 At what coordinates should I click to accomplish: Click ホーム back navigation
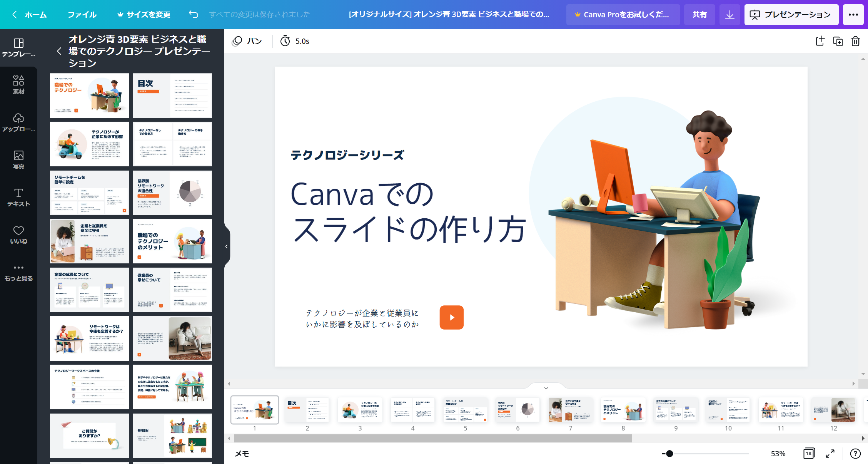pos(30,15)
